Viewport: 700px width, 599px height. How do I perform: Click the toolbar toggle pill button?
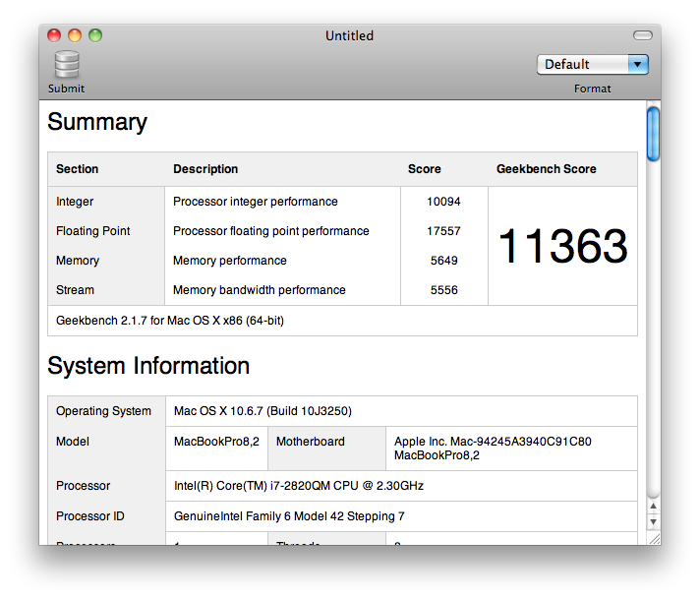point(642,35)
